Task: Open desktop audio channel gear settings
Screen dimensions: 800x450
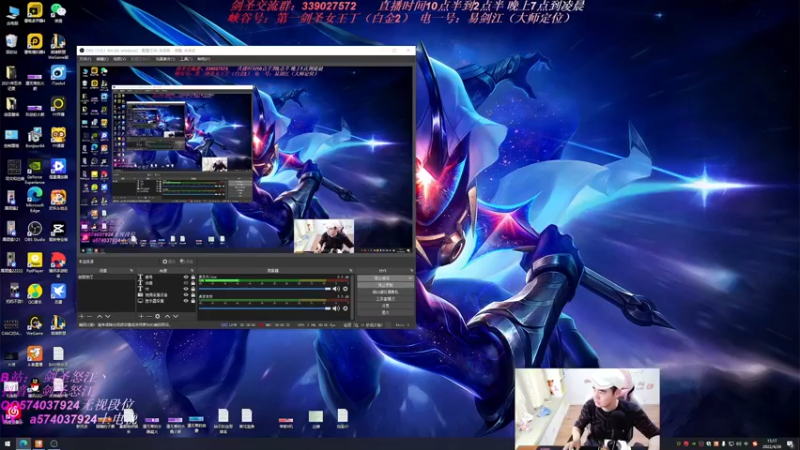Action: point(345,308)
